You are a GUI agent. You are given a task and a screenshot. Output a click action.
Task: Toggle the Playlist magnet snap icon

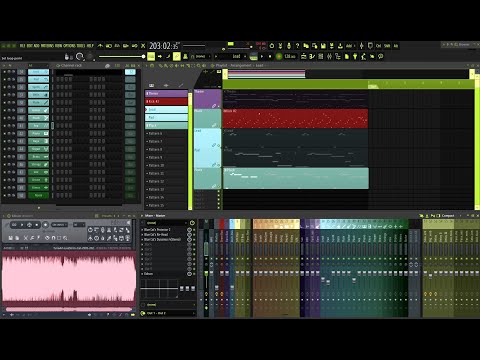coord(152,66)
